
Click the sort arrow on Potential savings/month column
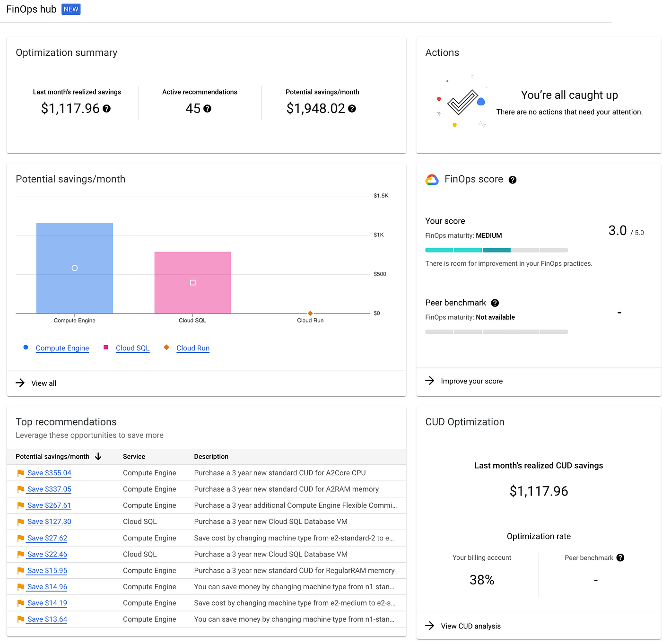coord(98,457)
